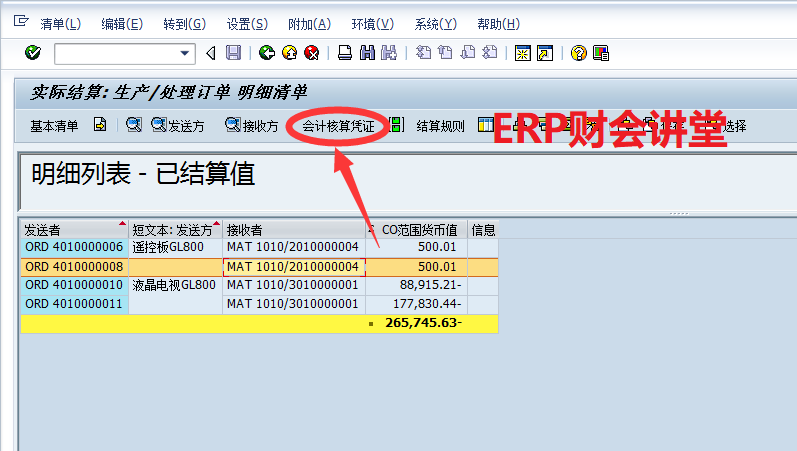Click the green checkmark Enter icon
The height and width of the screenshot is (451, 797).
[32, 53]
